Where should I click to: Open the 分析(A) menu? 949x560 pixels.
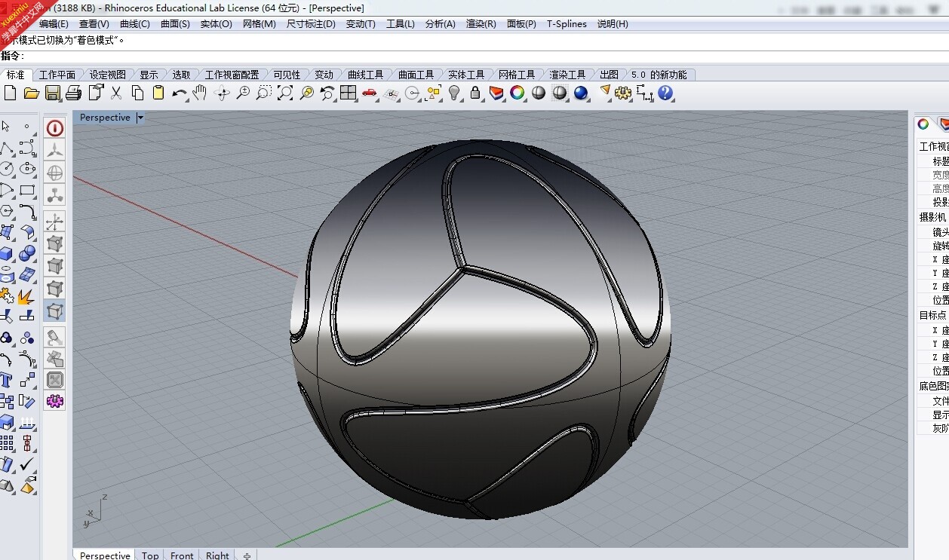click(441, 23)
